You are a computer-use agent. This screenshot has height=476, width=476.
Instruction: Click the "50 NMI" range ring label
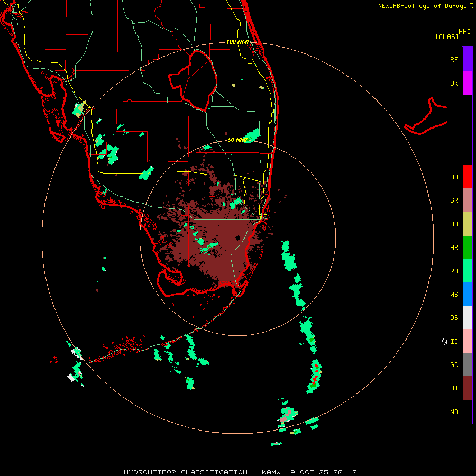237,140
